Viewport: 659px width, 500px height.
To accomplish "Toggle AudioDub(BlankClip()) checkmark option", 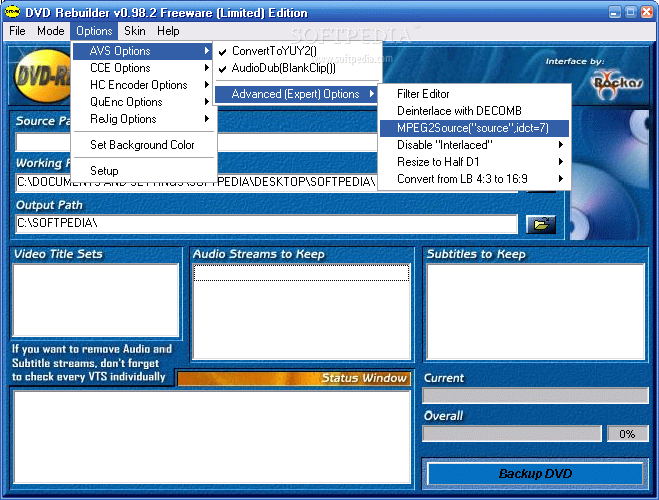I will coord(297,68).
